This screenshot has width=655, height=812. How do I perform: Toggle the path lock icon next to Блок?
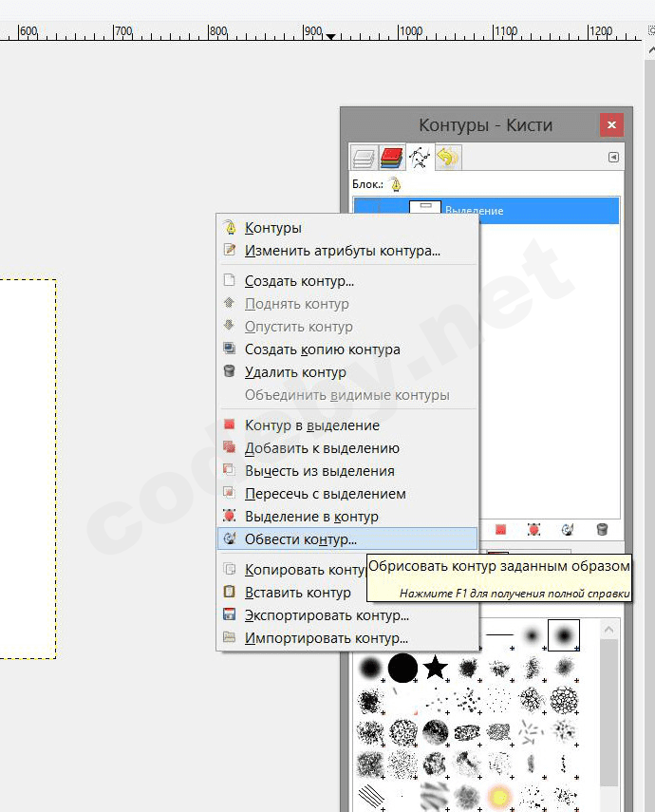[396, 184]
